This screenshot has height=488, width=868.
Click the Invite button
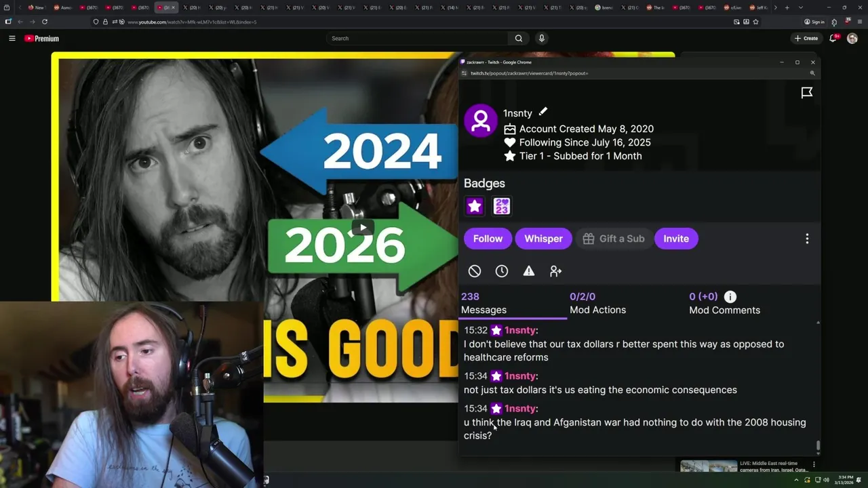click(676, 239)
